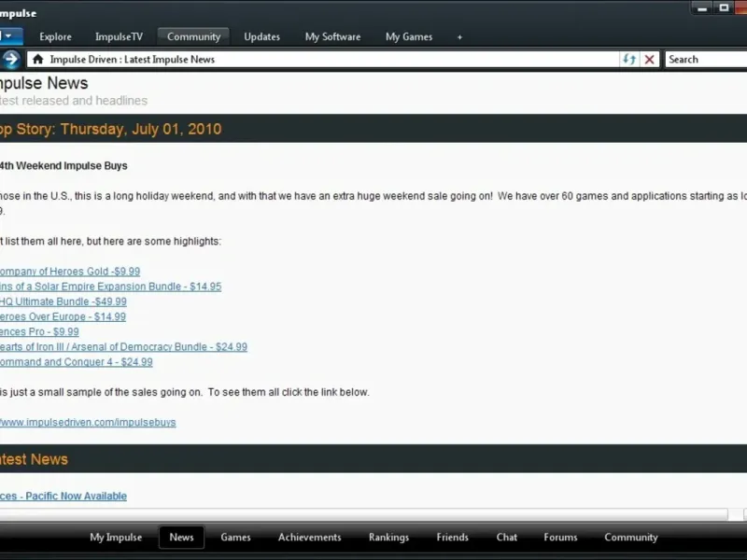This screenshot has width=747, height=560.
Task: Switch to the Games bottom tab
Action: (236, 538)
